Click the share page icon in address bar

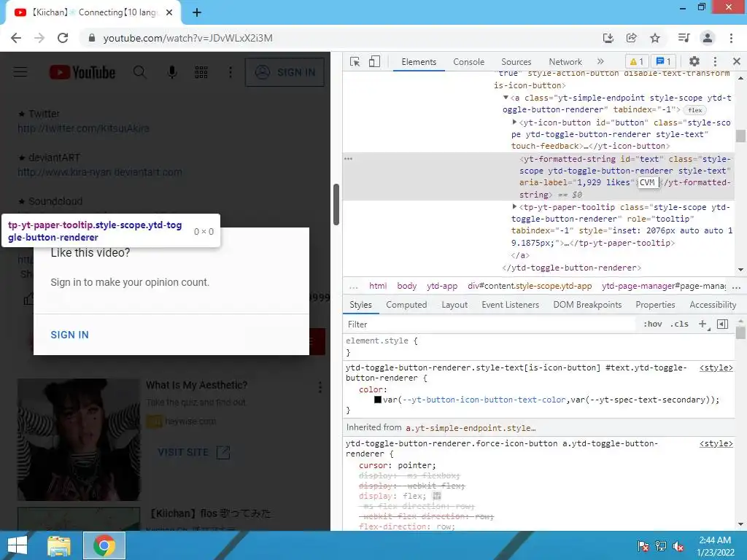click(632, 38)
